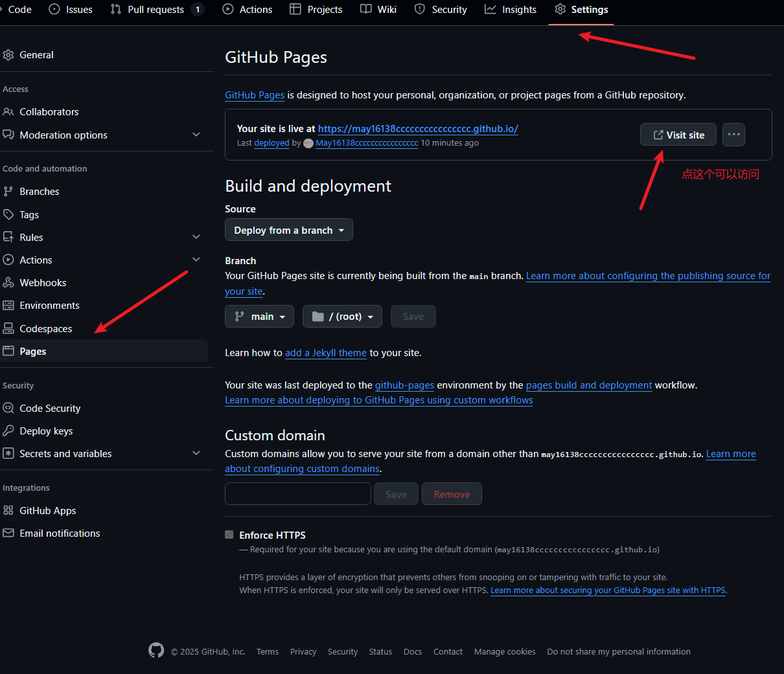This screenshot has height=674, width=784.
Task: Click the GitHub Apps grid icon
Action: pos(8,510)
